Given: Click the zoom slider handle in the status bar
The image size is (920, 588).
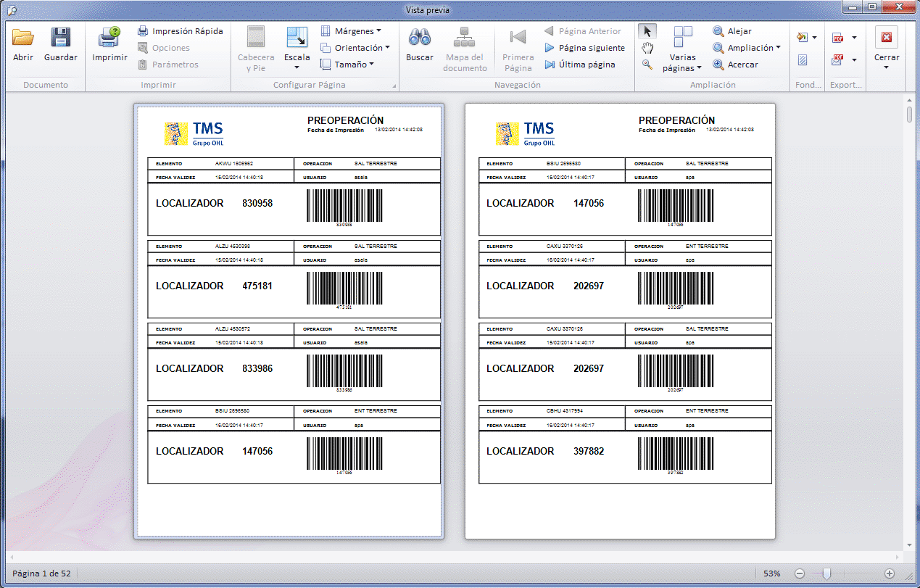Looking at the screenshot, I should [x=826, y=573].
